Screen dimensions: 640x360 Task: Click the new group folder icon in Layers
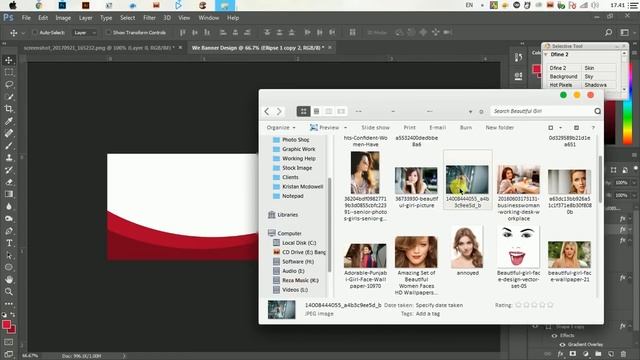point(598,354)
